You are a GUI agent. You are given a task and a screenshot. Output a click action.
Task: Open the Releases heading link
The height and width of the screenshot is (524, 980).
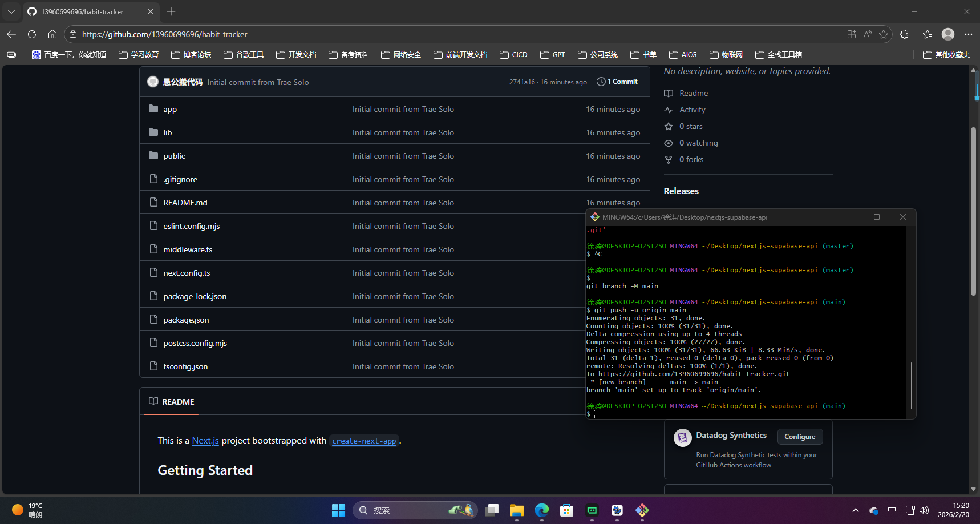pyautogui.click(x=681, y=191)
